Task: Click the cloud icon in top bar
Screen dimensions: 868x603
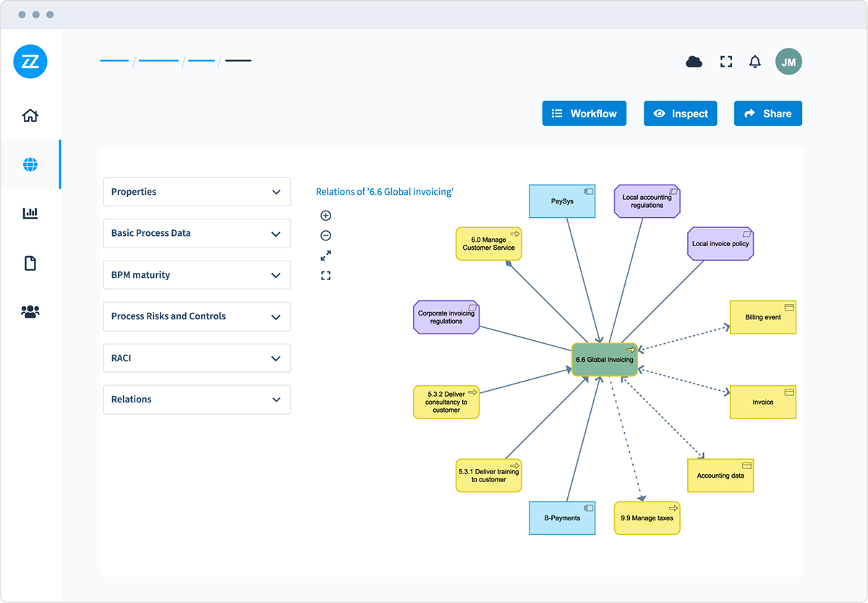Action: pyautogui.click(x=694, y=62)
